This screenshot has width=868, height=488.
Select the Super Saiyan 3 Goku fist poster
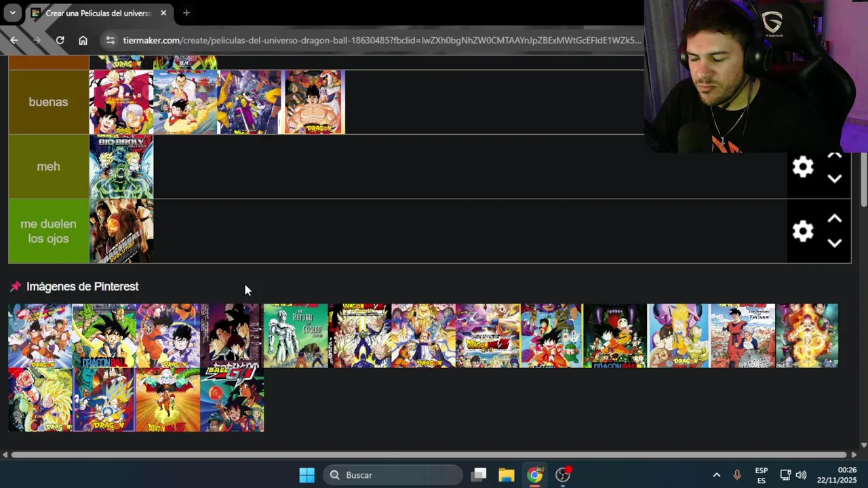point(40,400)
